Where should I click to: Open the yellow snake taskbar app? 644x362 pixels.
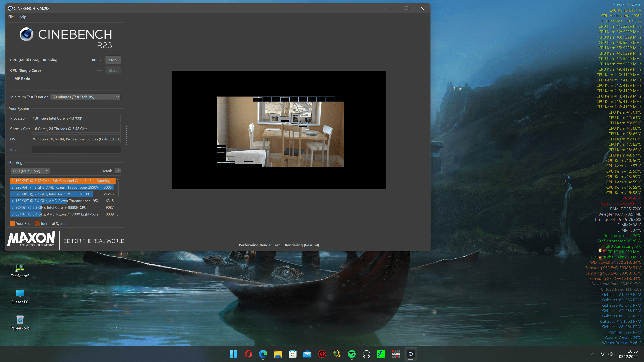coord(337,354)
